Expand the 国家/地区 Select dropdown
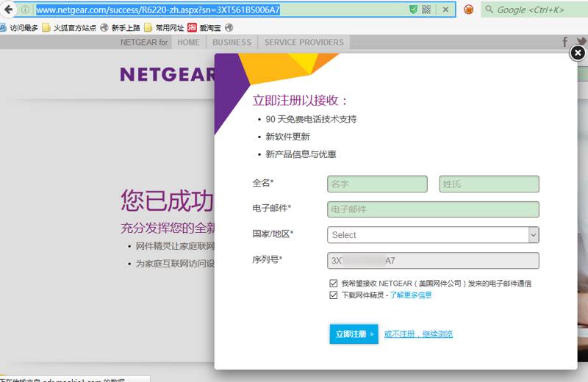This screenshot has height=382, width=588. click(433, 235)
